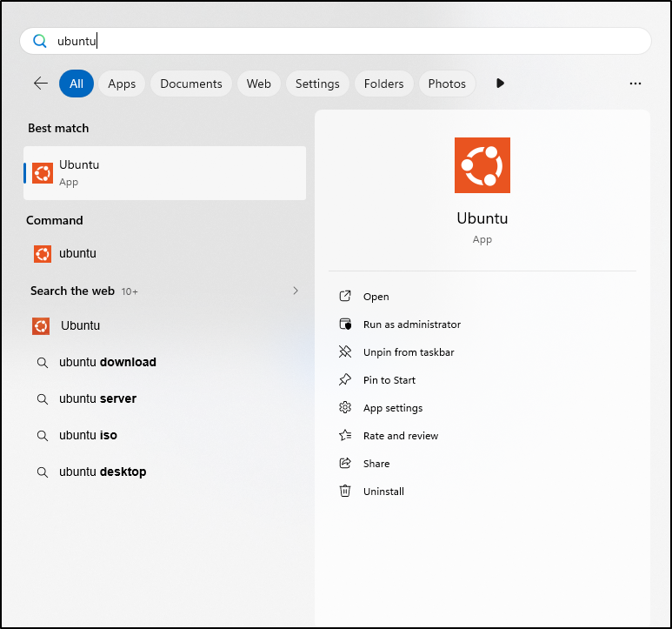Click magnifier icon beside ubuntu desktop
The height and width of the screenshot is (629, 672).
tap(42, 472)
